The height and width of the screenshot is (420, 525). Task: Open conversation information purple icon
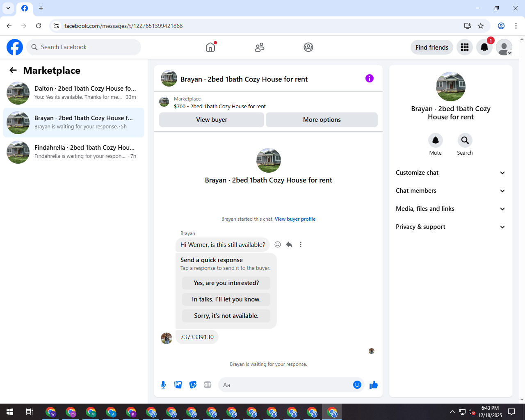click(x=370, y=78)
